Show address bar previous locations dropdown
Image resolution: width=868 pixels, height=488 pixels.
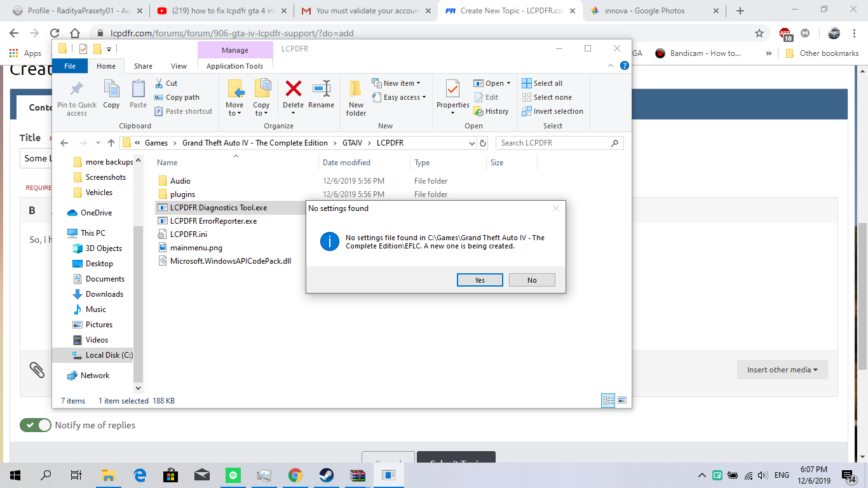pos(471,143)
